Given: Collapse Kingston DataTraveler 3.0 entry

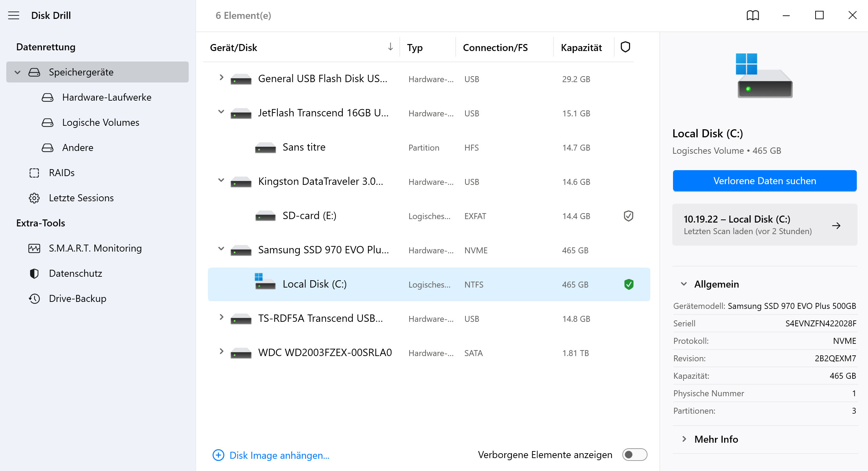Looking at the screenshot, I should (x=221, y=180).
